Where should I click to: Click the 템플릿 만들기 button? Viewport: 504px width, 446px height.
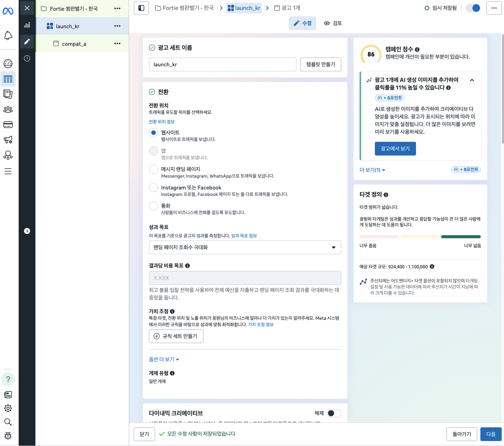320,64
